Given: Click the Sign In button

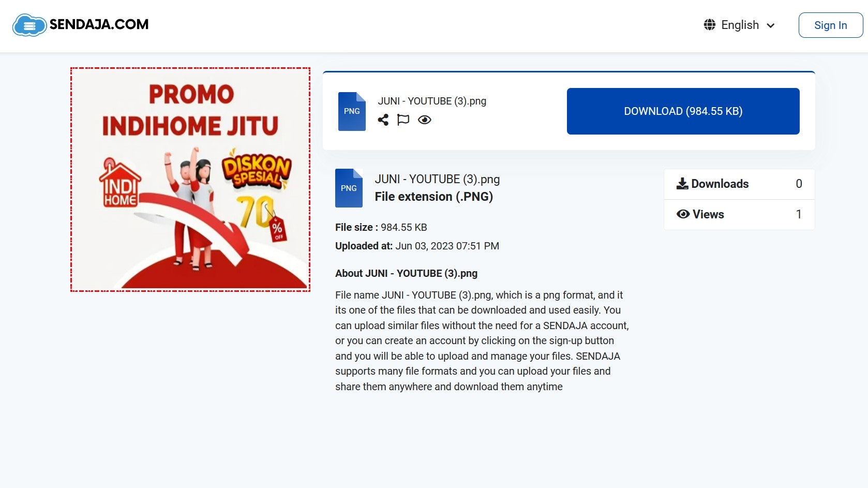Looking at the screenshot, I should [x=831, y=25].
